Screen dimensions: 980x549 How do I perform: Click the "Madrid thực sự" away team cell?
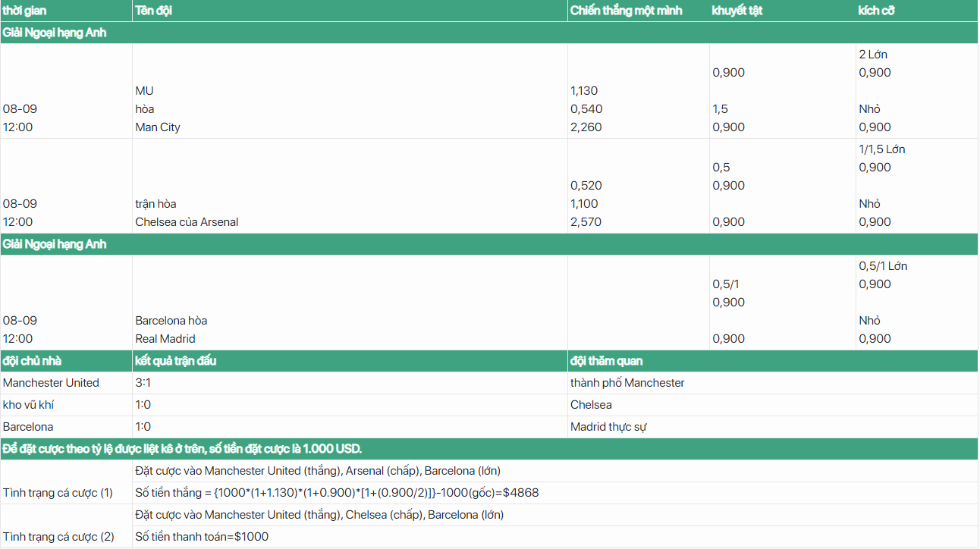[608, 427]
